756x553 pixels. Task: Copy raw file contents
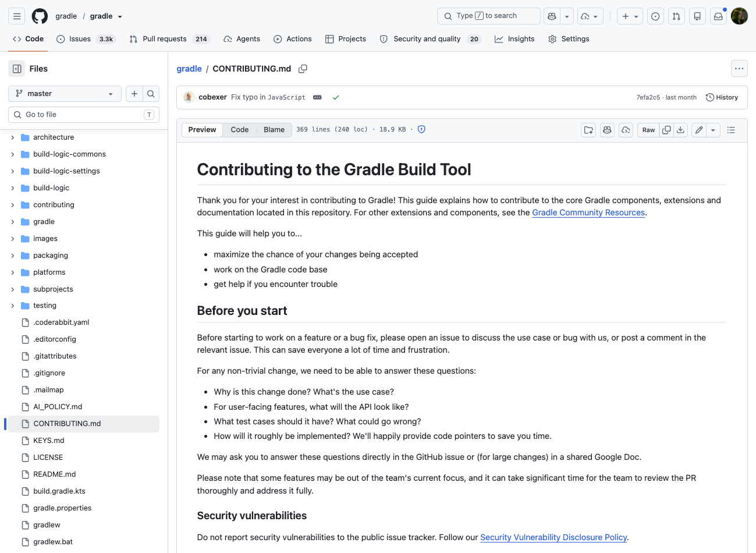pos(667,130)
